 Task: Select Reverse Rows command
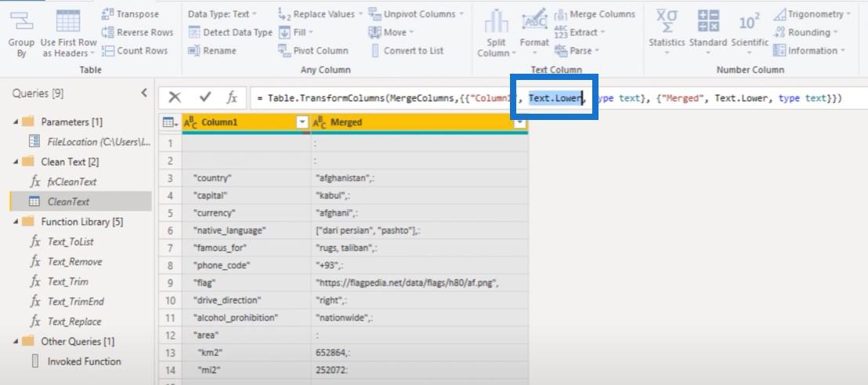point(137,33)
